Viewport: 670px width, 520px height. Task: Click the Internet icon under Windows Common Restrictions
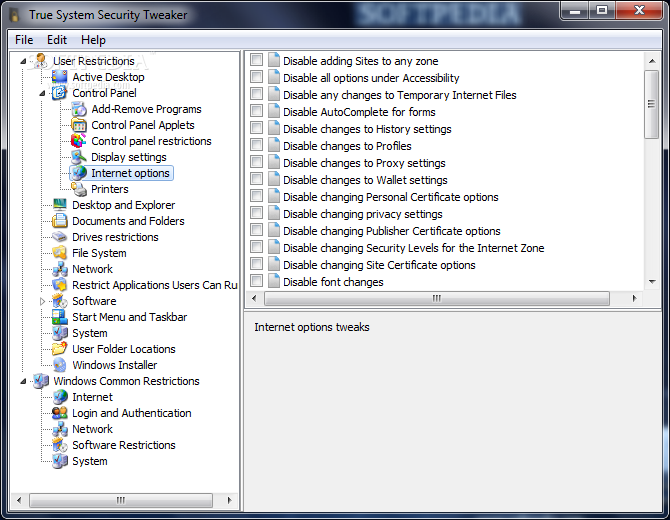[x=59, y=397]
